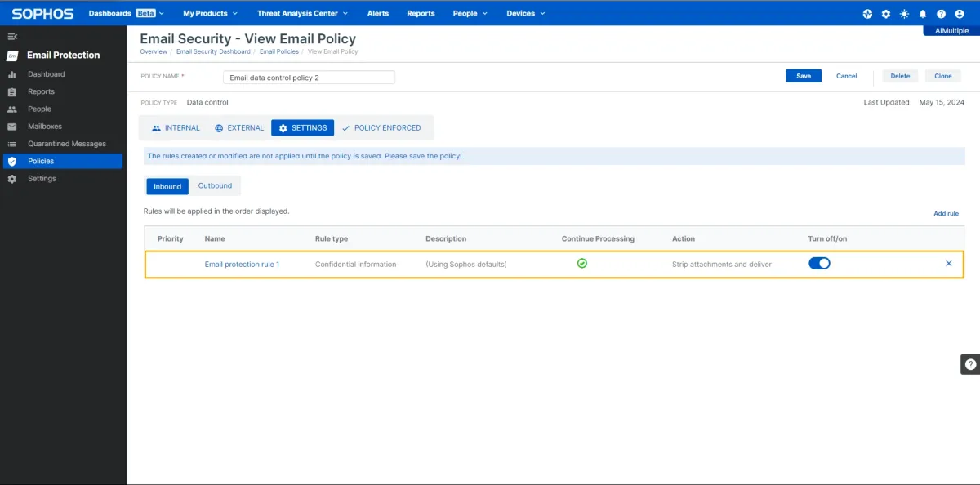This screenshot has width=980, height=485.
Task: Open Policies in the sidebar
Action: (63, 162)
